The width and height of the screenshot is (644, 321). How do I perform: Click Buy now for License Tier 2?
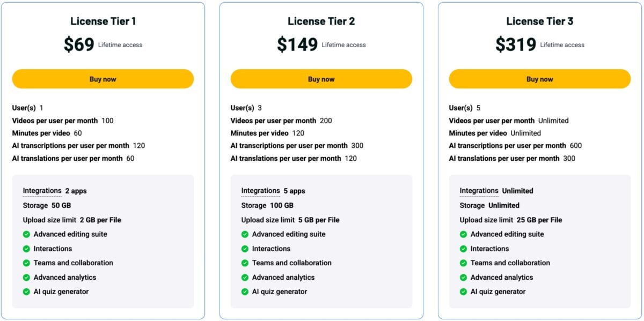point(321,79)
